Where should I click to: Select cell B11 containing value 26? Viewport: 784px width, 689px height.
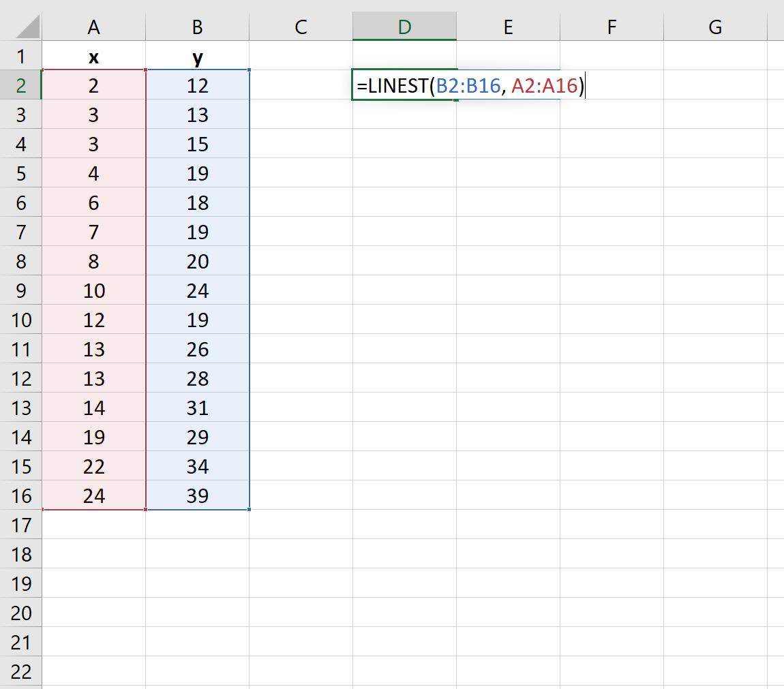point(197,349)
